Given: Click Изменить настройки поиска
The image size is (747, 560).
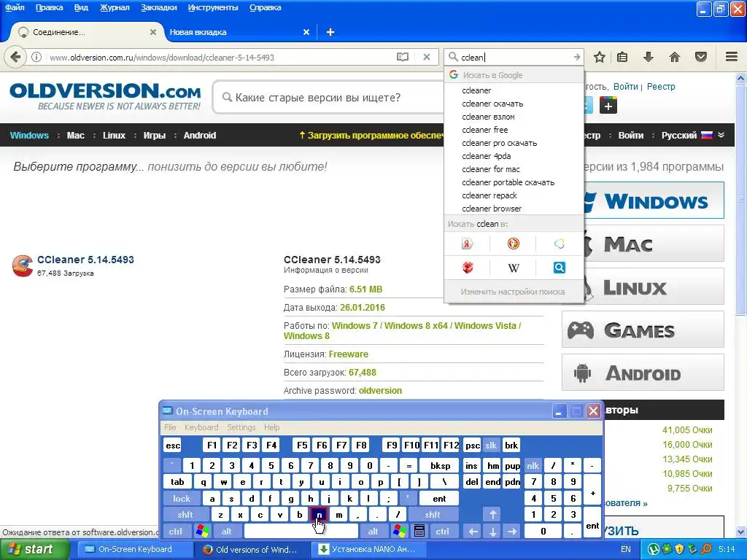Looking at the screenshot, I should pyautogui.click(x=514, y=292).
